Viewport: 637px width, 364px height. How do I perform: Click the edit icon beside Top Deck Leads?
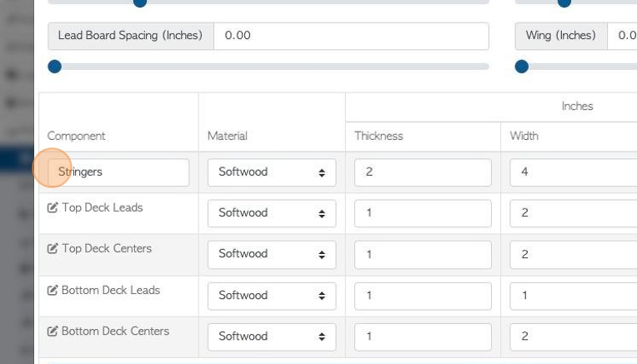point(53,207)
